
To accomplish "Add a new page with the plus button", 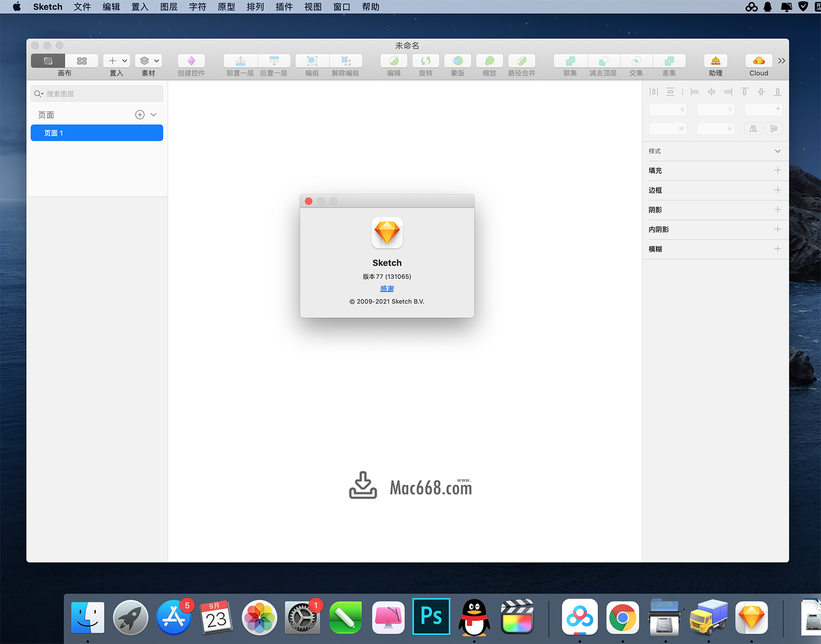I will [140, 114].
